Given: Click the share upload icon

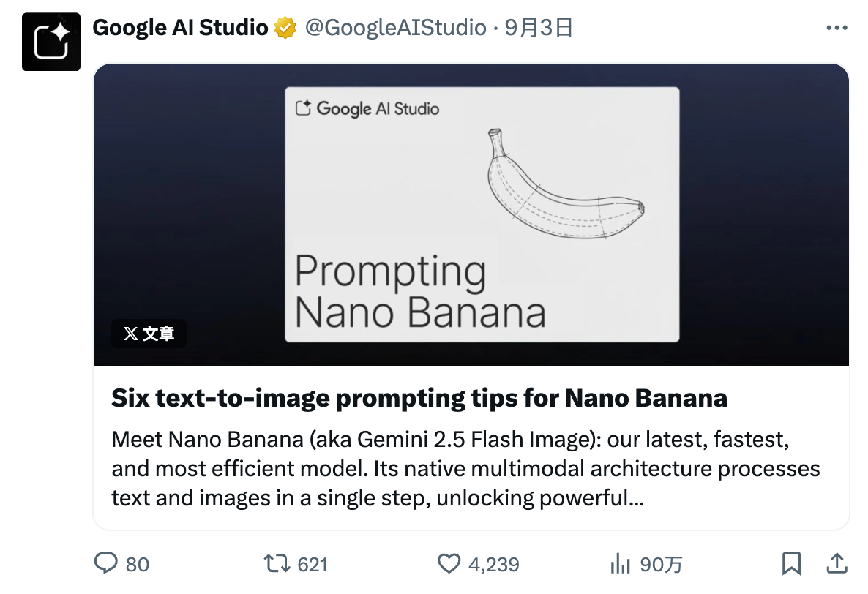Looking at the screenshot, I should [x=836, y=563].
